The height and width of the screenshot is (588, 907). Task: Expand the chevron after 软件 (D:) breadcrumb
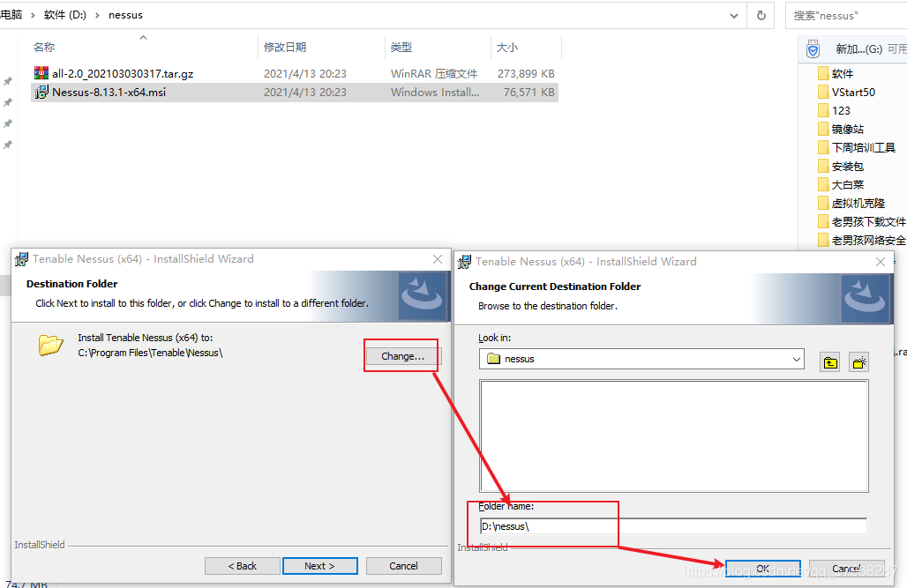point(97,15)
